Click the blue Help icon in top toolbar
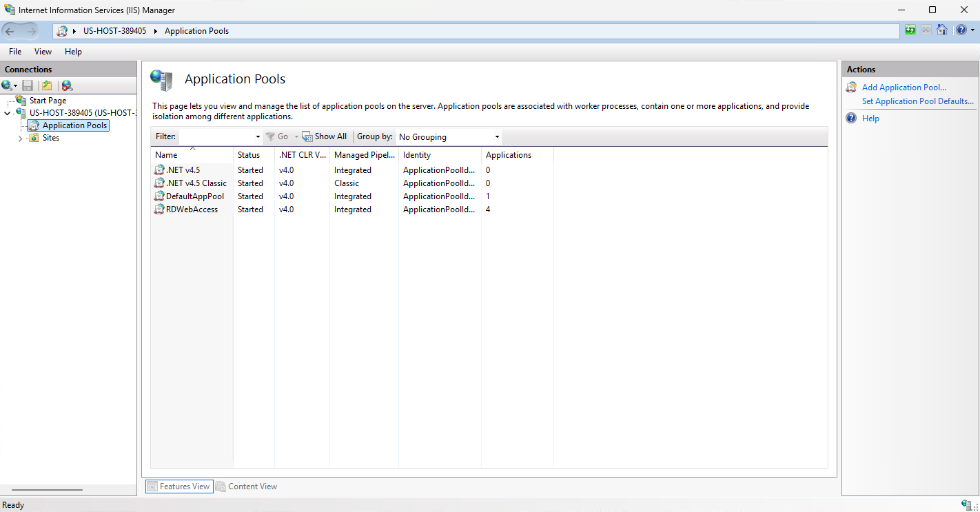Viewport: 980px width, 512px height. click(961, 30)
